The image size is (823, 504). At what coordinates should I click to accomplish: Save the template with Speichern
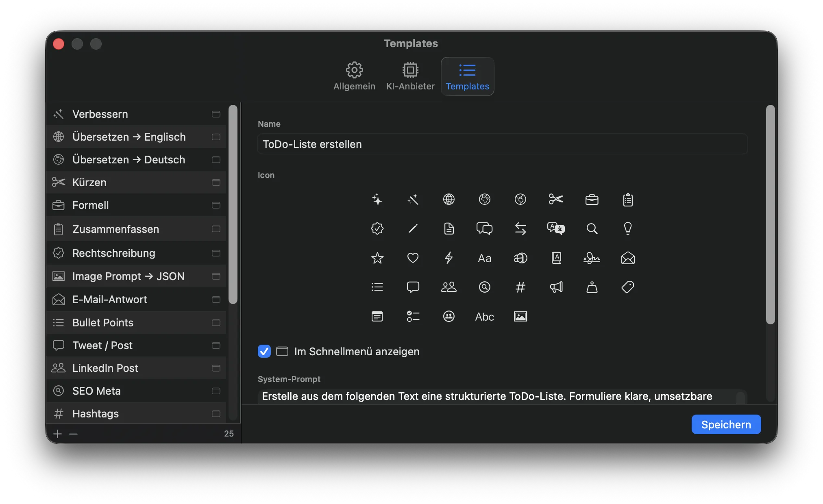pyautogui.click(x=726, y=424)
